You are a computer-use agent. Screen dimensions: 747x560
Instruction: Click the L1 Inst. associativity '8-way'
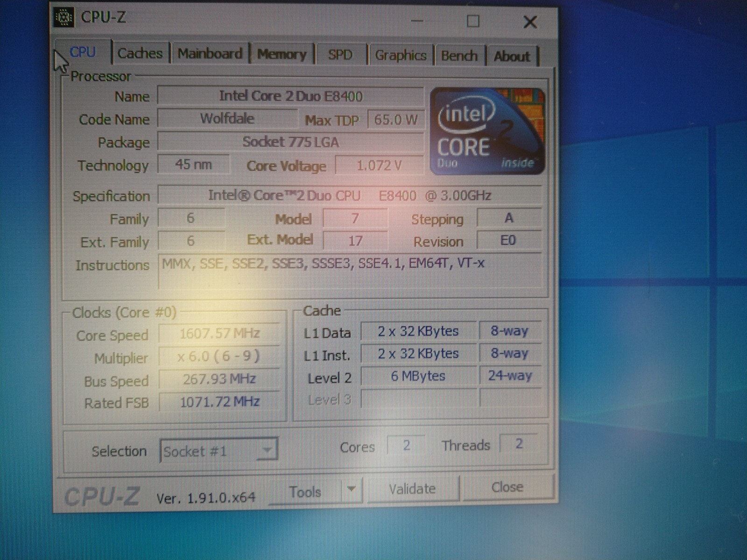point(510,353)
